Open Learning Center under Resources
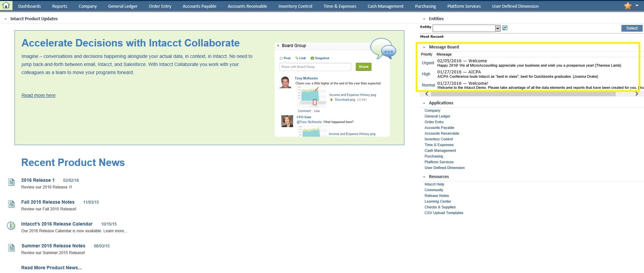Viewport: 644px width, 273px height. [x=438, y=201]
